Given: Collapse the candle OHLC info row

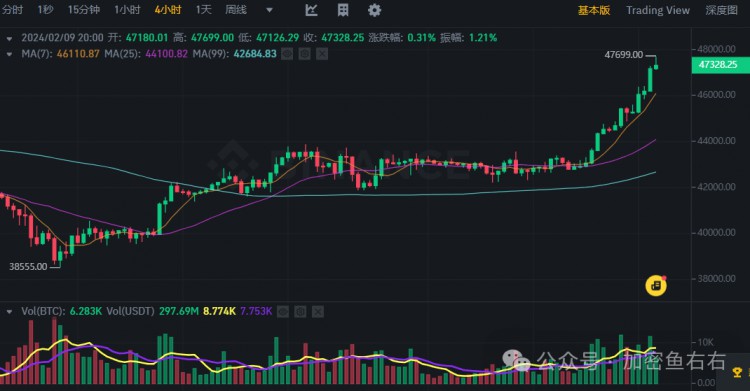Looking at the screenshot, I should coord(9,38).
